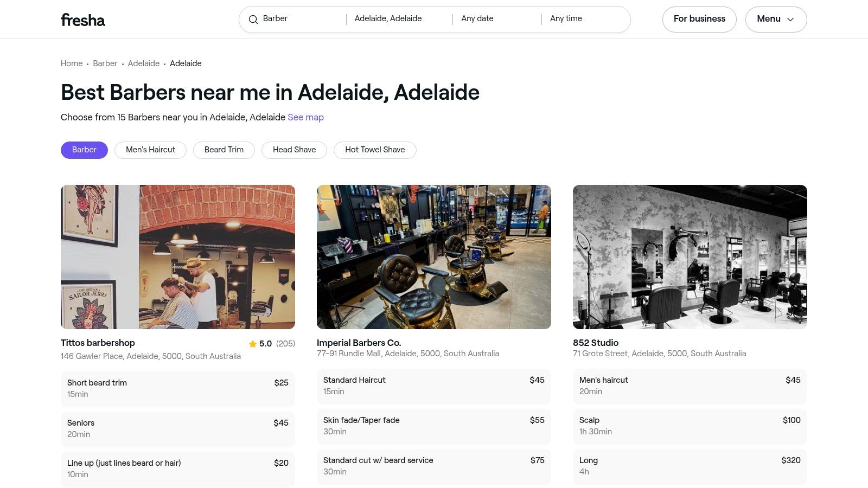Select the Skin fade/Taper fade service
The width and height of the screenshot is (868, 488).
click(434, 426)
